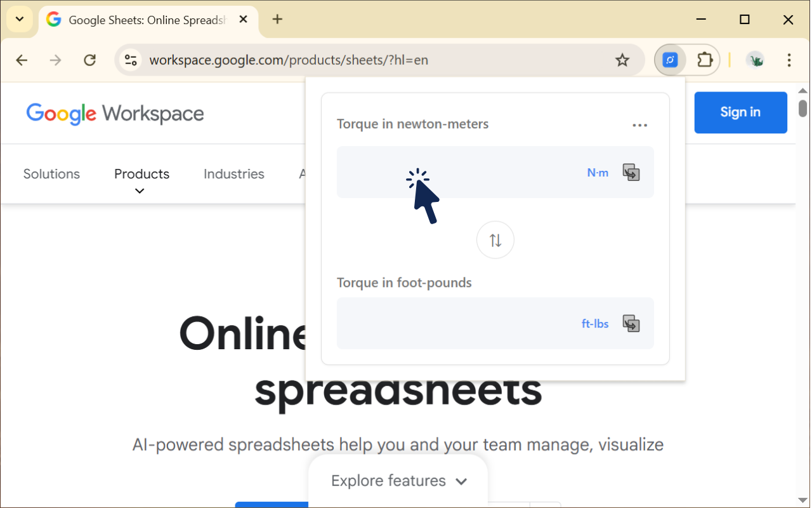Copy the newton-meters value
This screenshot has width=812, height=508.
(x=631, y=173)
